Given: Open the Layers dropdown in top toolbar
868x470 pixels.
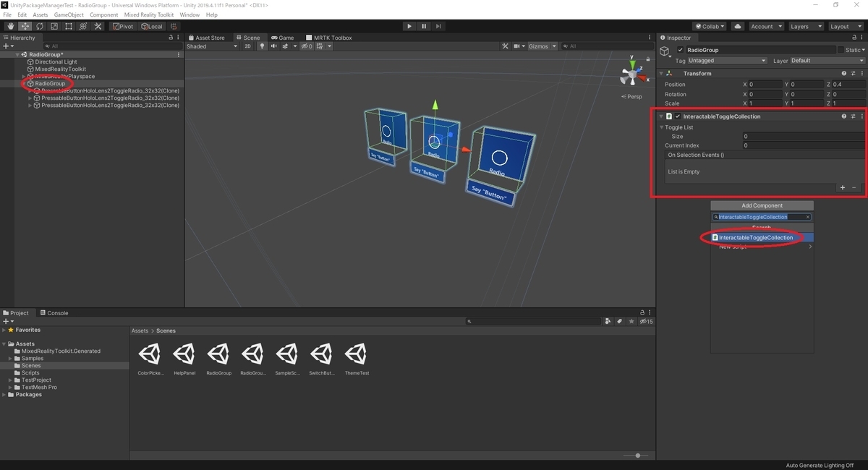Looking at the screenshot, I should click(x=805, y=26).
